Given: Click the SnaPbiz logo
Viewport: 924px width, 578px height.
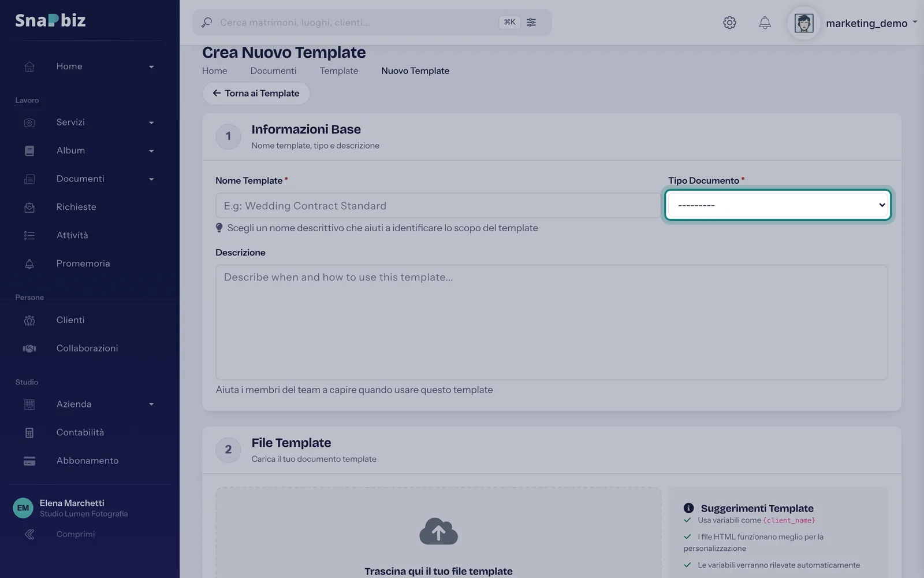Looking at the screenshot, I should 50,20.
